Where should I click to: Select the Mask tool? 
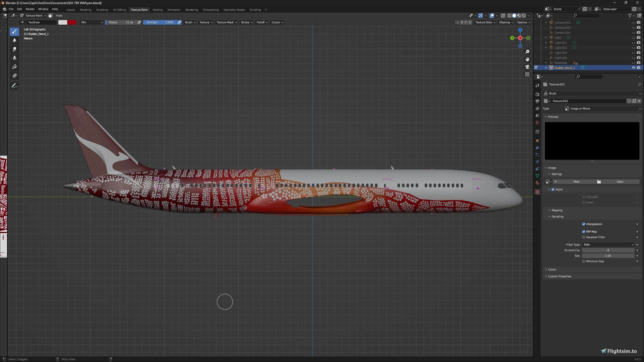(14, 75)
